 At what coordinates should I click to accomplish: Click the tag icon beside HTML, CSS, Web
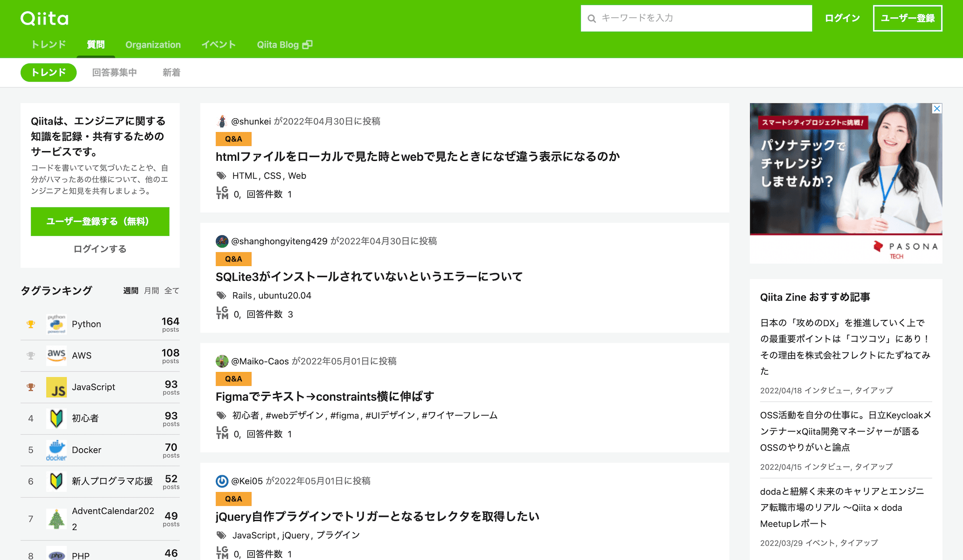221,176
